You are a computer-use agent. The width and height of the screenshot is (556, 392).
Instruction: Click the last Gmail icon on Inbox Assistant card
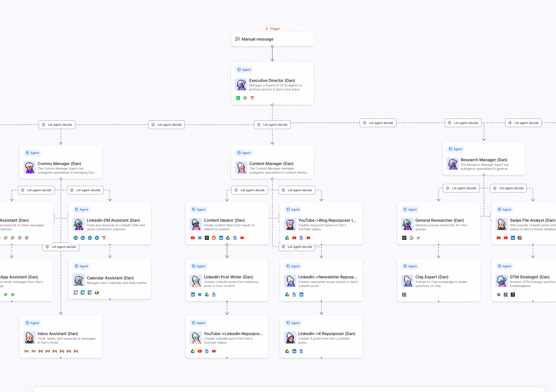point(76,351)
